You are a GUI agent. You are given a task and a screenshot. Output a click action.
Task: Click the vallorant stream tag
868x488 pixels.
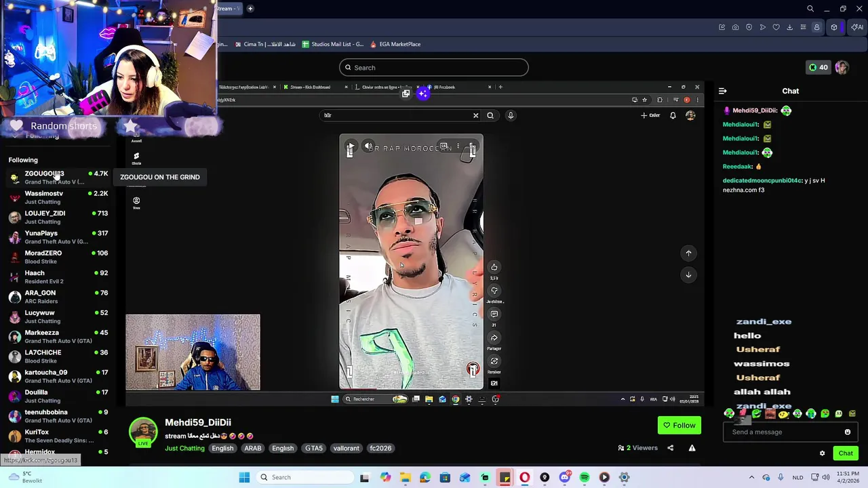346,448
